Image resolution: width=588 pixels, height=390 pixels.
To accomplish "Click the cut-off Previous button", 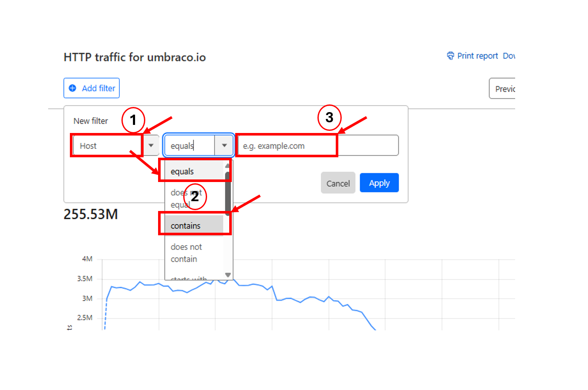I will tap(504, 89).
